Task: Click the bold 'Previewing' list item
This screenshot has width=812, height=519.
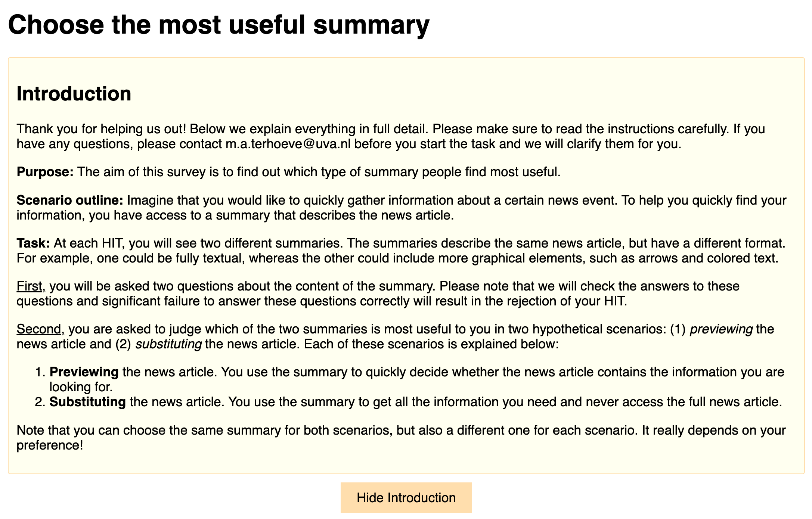Action: [84, 372]
